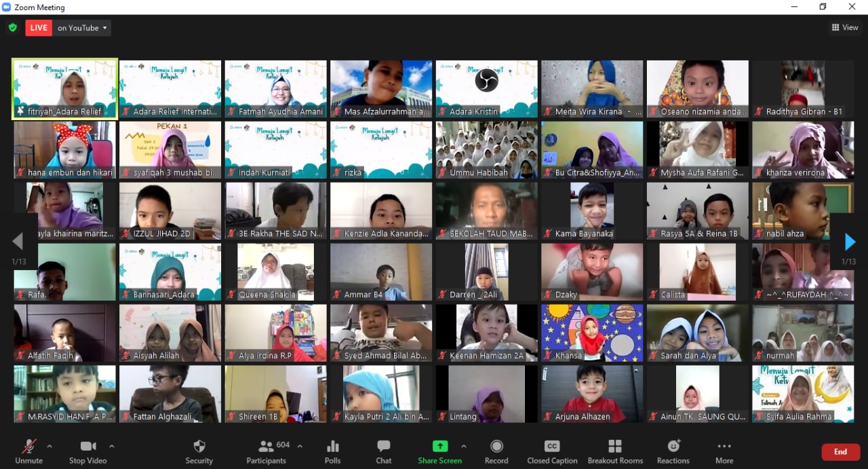Start recording with the Record button

[x=496, y=451]
